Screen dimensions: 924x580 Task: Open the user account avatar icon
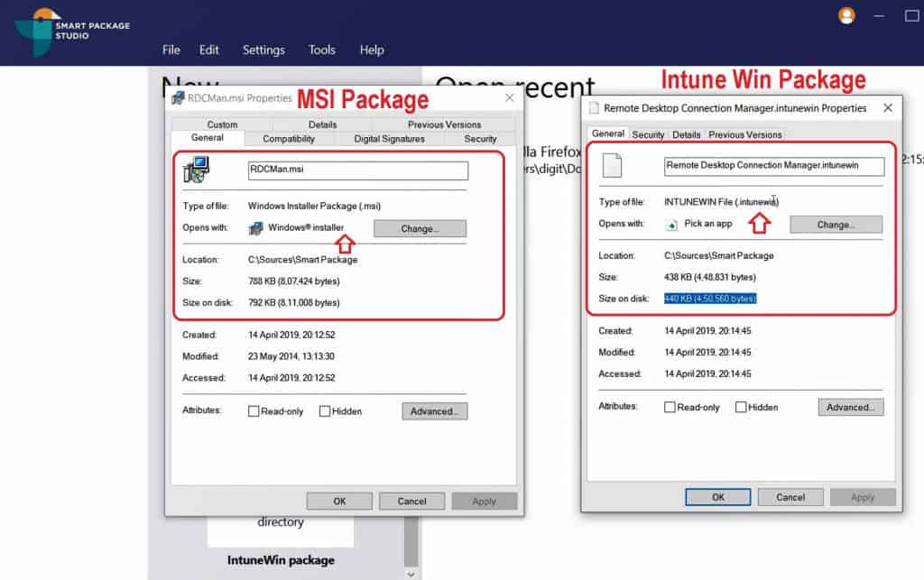click(x=846, y=16)
